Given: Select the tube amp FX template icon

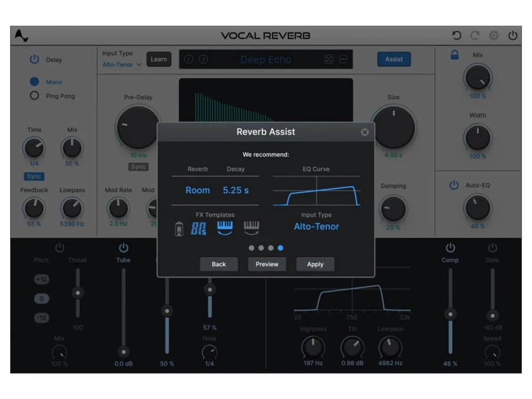Looking at the screenshot, I should pyautogui.click(x=179, y=228).
